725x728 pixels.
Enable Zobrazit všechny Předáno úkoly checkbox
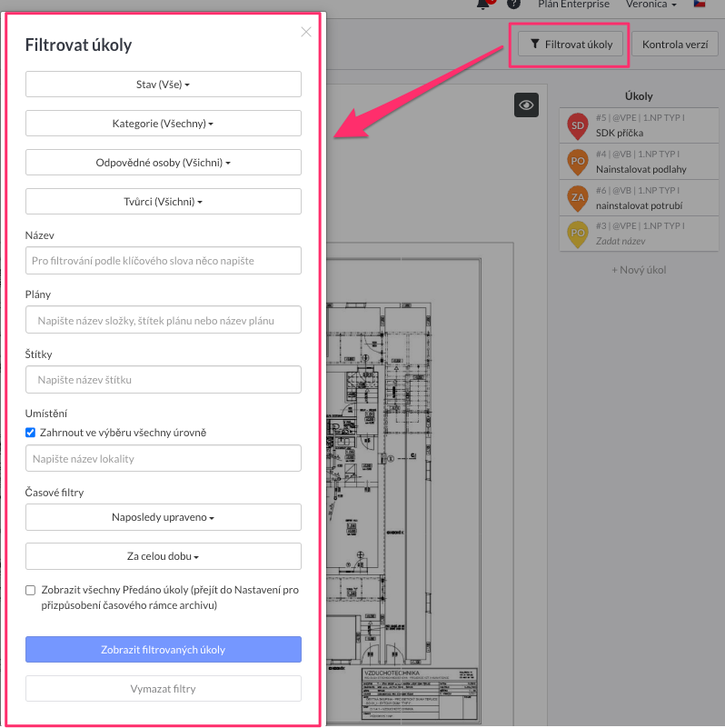[31, 590]
